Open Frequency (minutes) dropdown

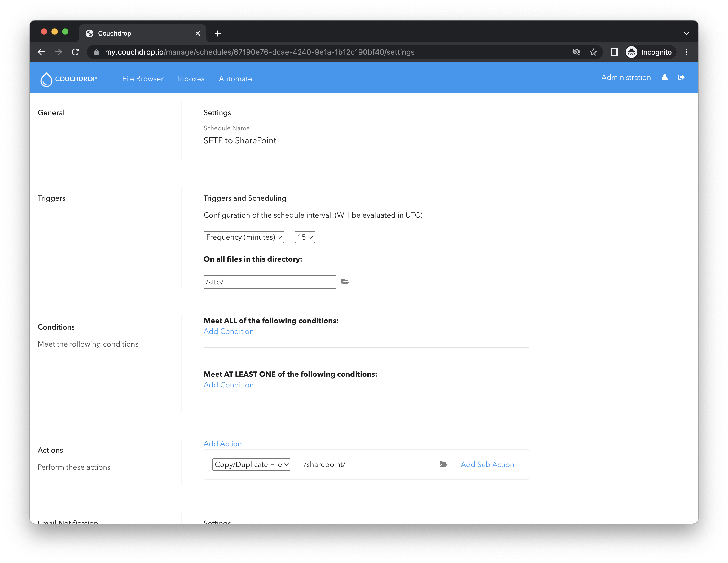(244, 237)
